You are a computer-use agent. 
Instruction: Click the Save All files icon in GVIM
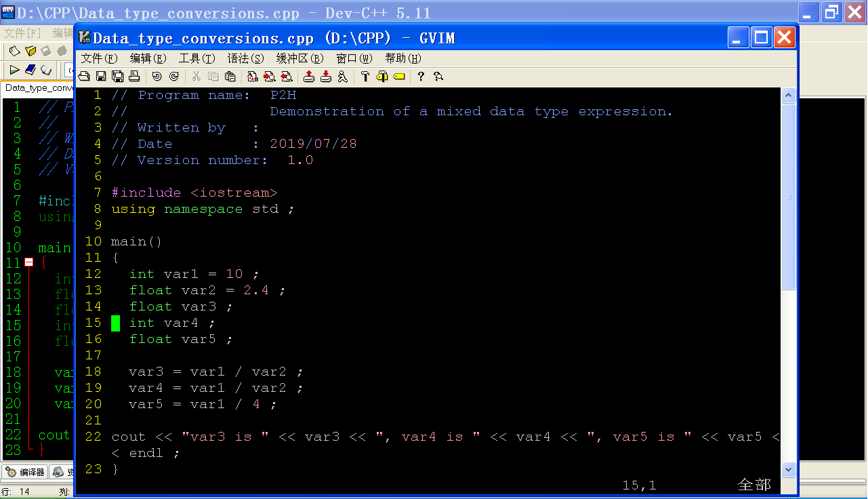coord(117,77)
